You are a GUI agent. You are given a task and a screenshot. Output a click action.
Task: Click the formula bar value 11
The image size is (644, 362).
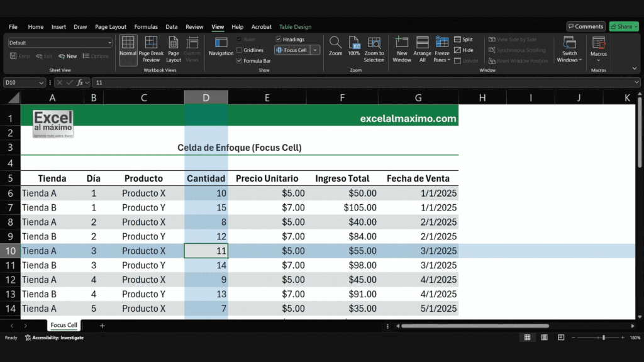(x=99, y=82)
